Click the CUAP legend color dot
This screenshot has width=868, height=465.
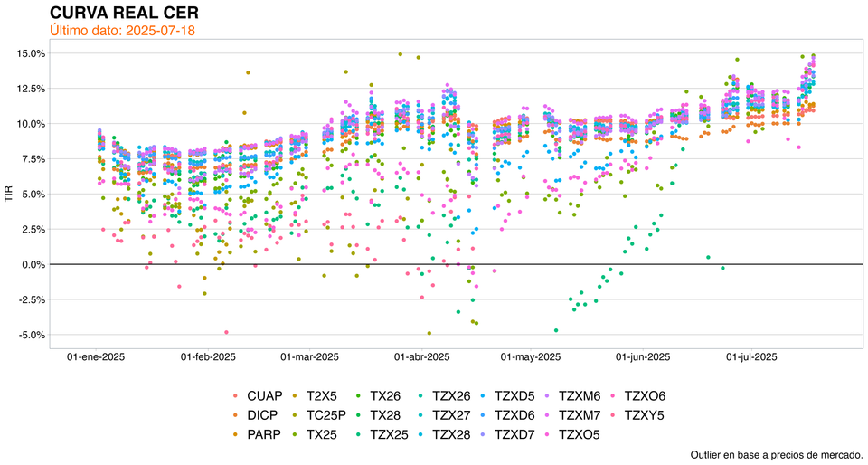236,396
